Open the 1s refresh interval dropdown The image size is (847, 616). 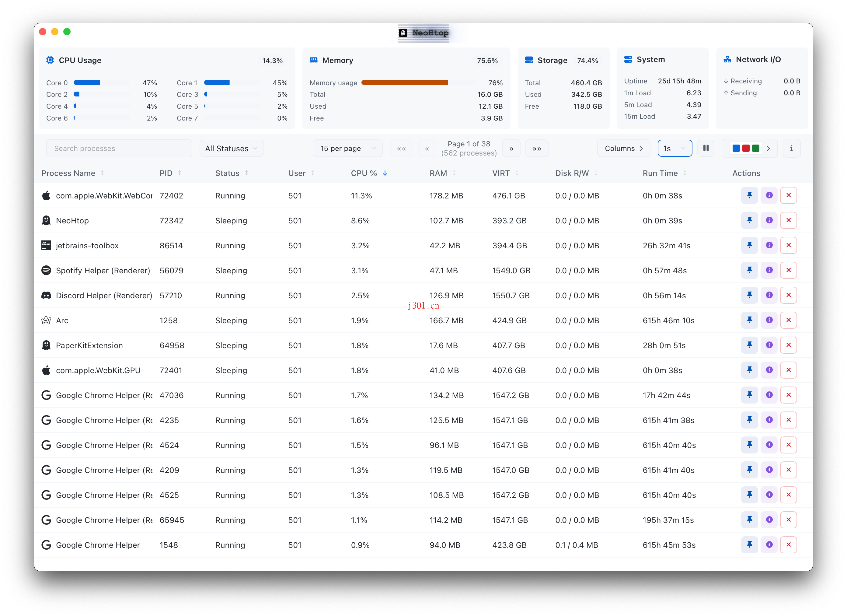click(x=674, y=148)
